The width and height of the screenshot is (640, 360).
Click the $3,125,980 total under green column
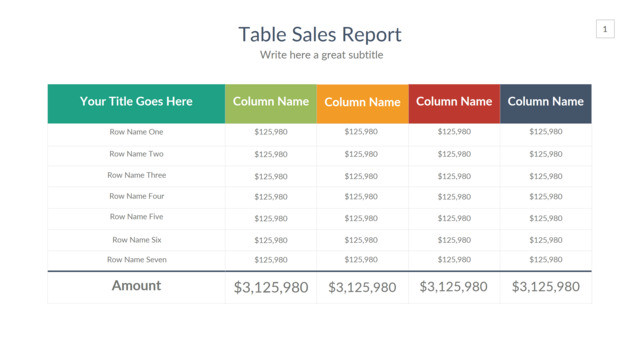point(271,287)
